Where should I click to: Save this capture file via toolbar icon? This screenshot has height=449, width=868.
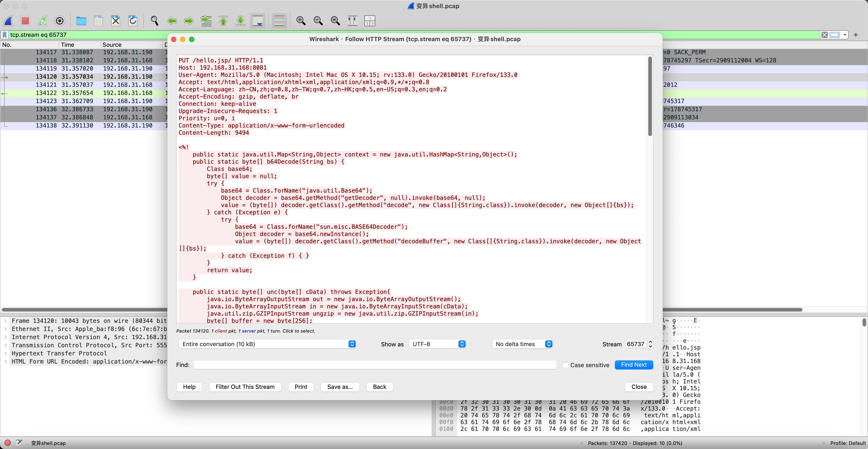(98, 21)
